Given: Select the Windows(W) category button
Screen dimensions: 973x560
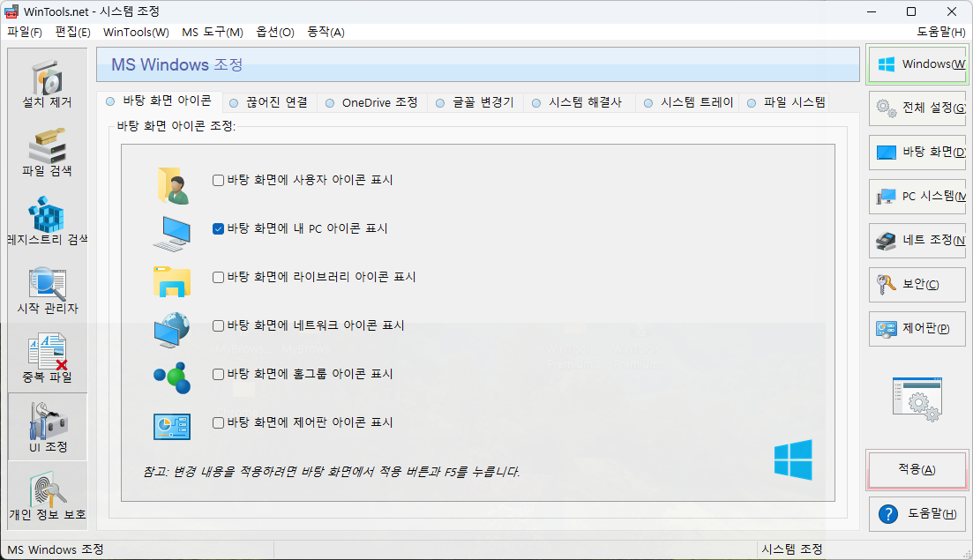Looking at the screenshot, I should (x=917, y=64).
